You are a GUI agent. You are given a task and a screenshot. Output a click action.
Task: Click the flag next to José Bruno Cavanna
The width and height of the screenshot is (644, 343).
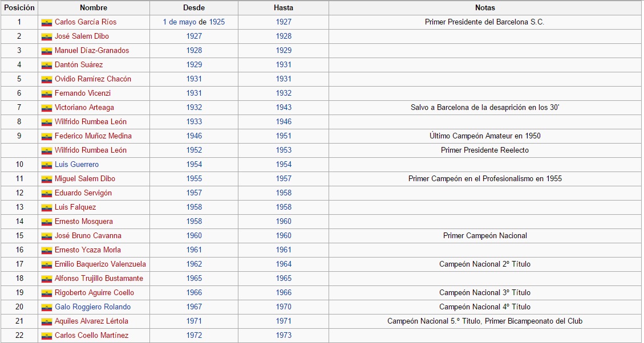coord(47,236)
